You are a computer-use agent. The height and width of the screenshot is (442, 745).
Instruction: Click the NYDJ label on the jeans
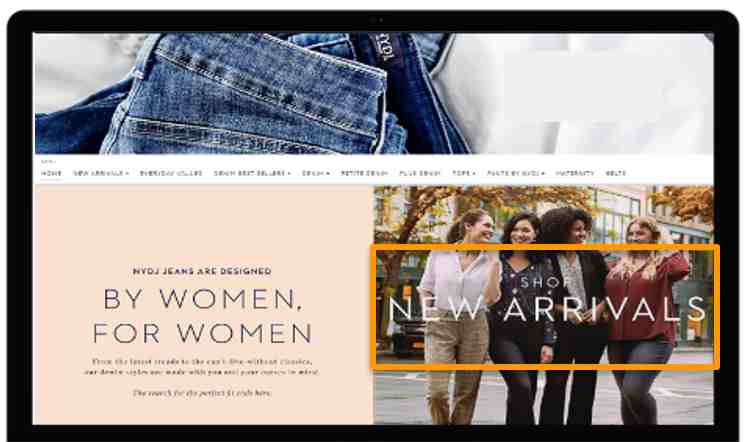384,48
